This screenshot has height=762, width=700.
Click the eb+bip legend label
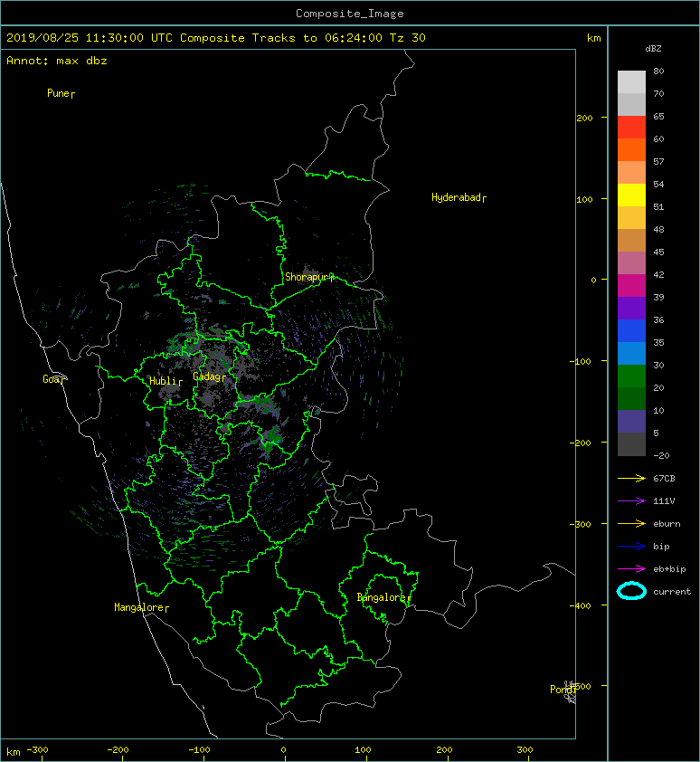point(669,569)
